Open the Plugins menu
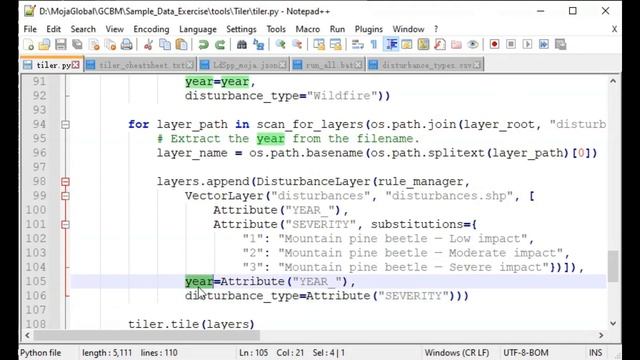The width and height of the screenshot is (640, 360). tap(369, 29)
